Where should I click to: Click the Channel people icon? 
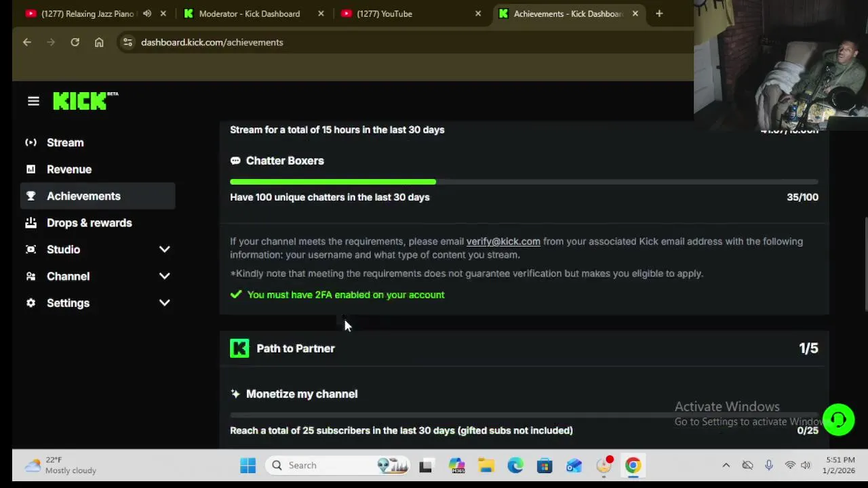(x=31, y=277)
